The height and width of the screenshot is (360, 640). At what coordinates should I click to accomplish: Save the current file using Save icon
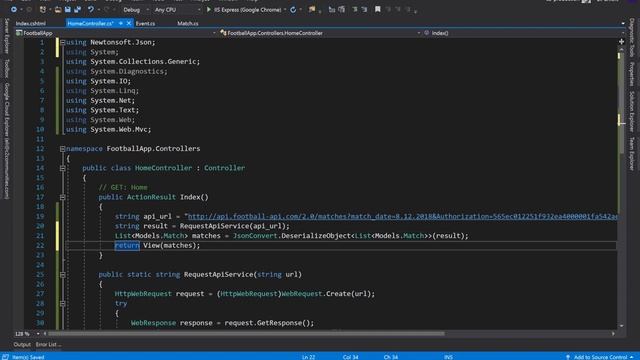[68, 9]
